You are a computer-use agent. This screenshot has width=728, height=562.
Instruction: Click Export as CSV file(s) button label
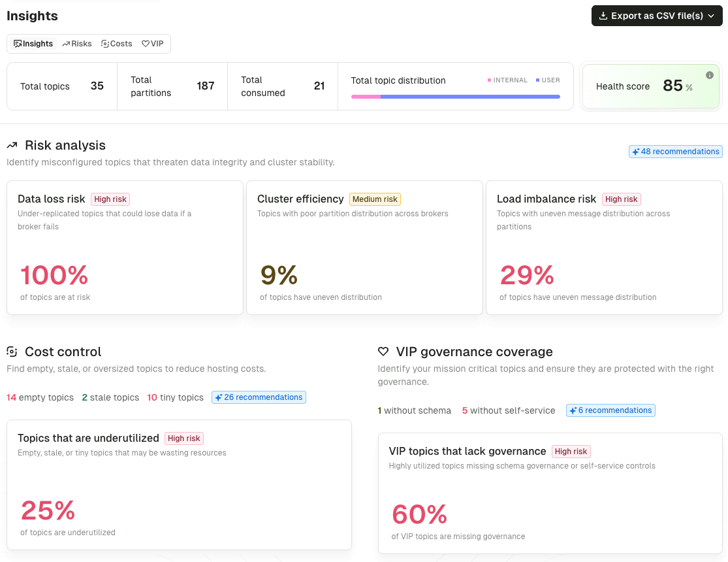[x=657, y=16]
